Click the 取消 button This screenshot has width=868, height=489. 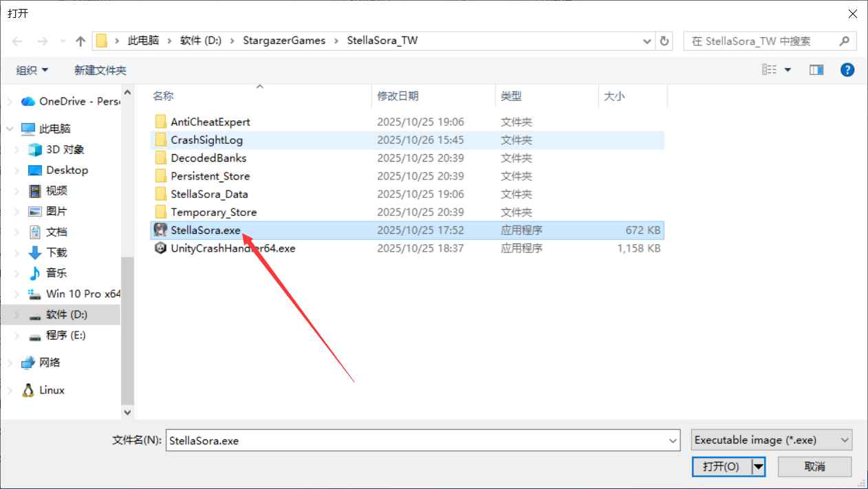(814, 466)
